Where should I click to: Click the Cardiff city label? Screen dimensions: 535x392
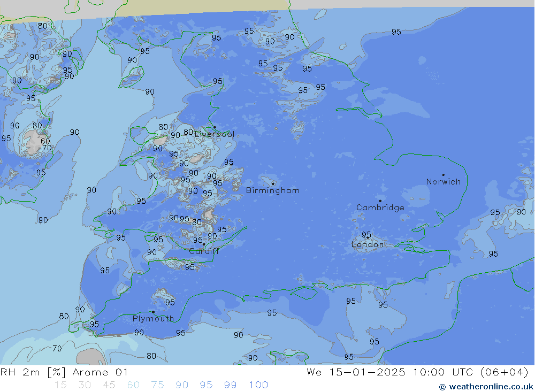[x=204, y=251]
